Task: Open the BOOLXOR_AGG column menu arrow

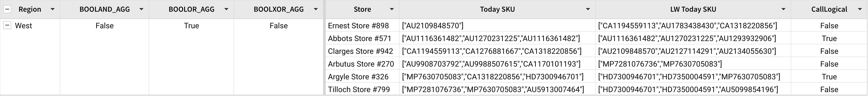Action: point(316,9)
